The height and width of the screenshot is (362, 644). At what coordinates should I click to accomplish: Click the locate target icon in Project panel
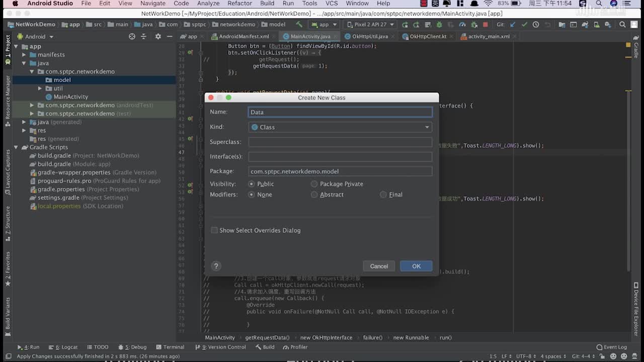pos(132,36)
